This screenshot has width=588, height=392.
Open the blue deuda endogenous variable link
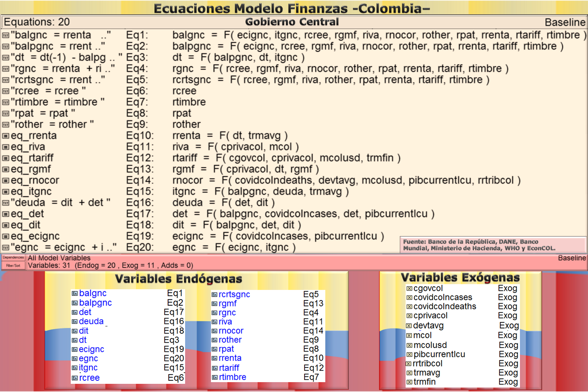(x=91, y=321)
